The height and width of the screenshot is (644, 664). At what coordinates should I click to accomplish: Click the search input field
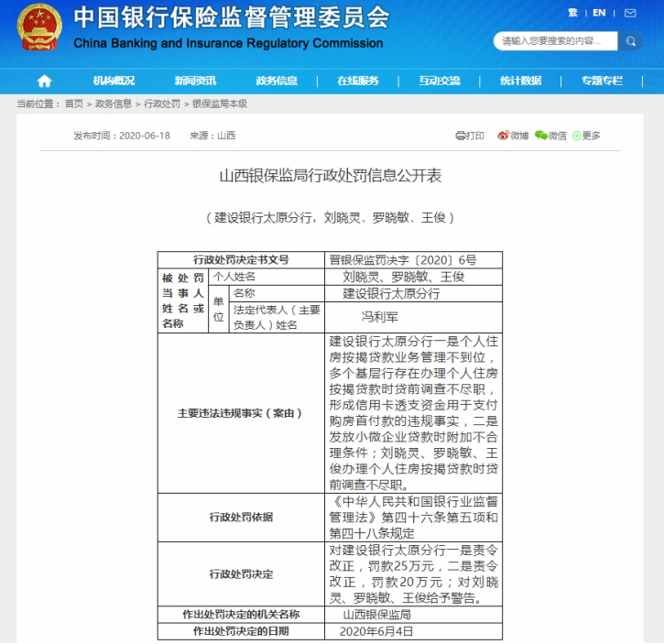pyautogui.click(x=555, y=41)
